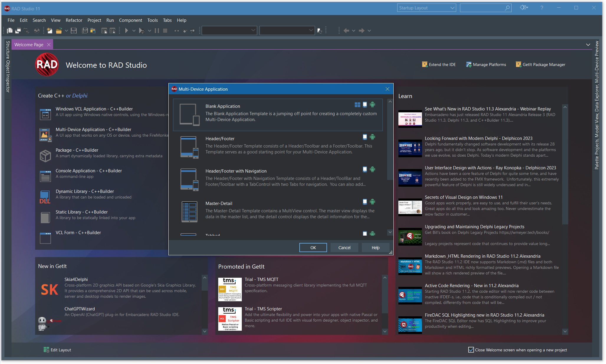Open the Component menu

[x=130, y=20]
